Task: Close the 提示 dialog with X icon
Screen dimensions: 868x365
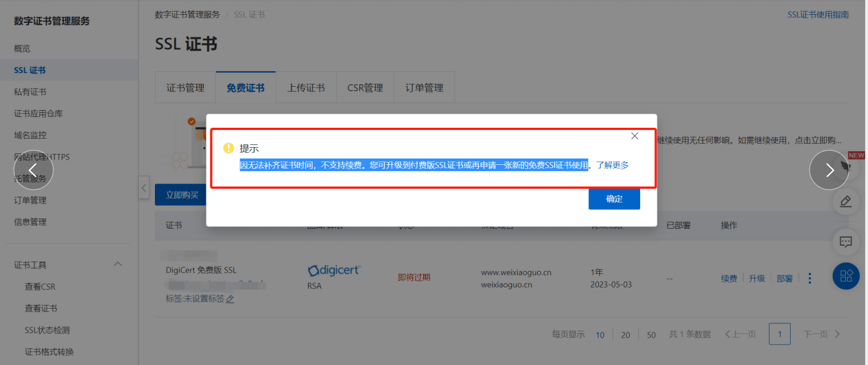Action: coord(634,136)
